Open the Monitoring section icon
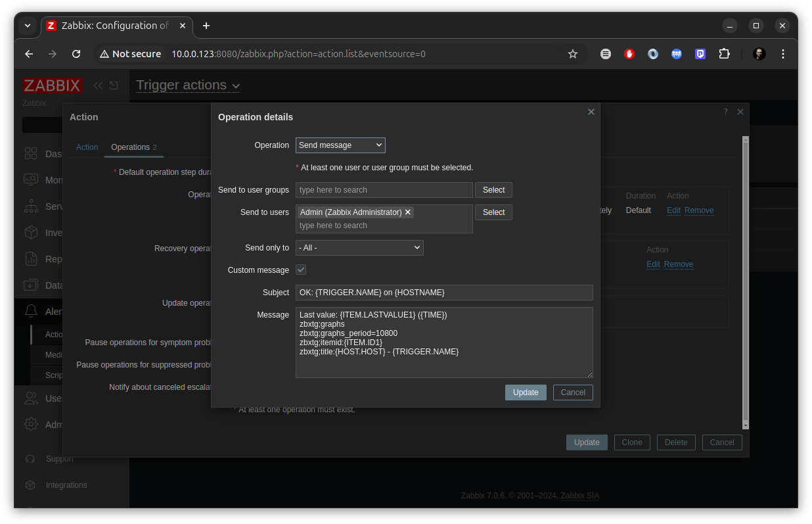The height and width of the screenshot is (524, 812). point(31,179)
